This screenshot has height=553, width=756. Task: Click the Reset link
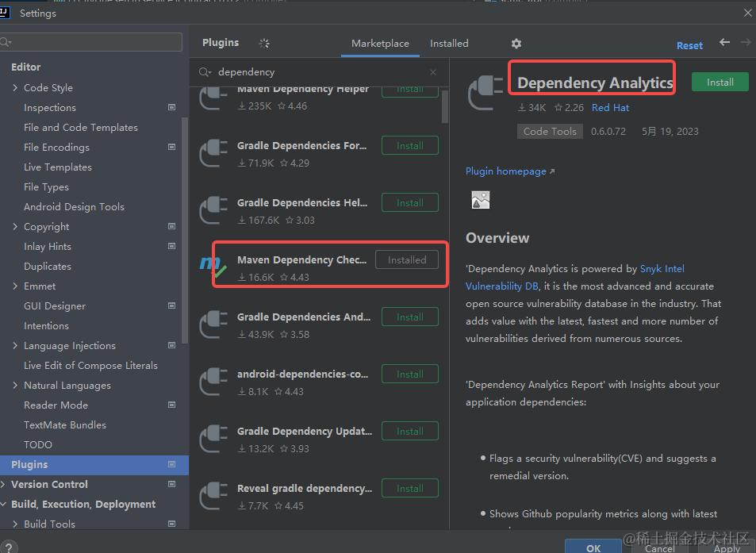[x=689, y=46]
